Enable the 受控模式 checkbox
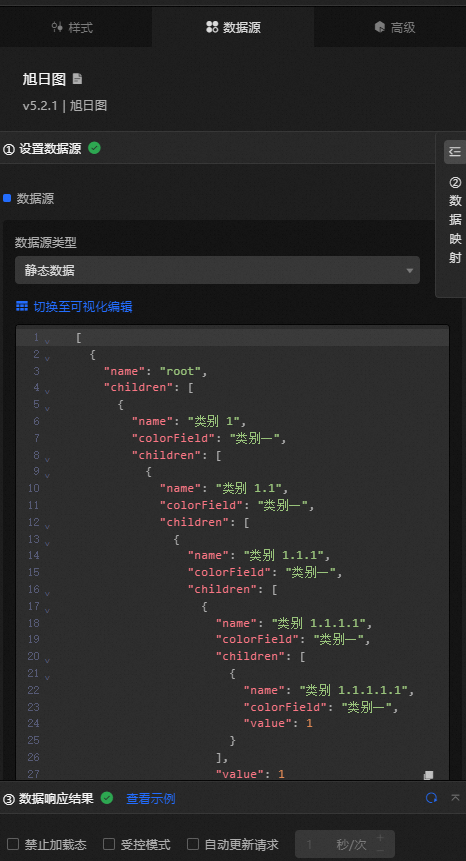Screen dimensions: 466x861 click(x=109, y=844)
